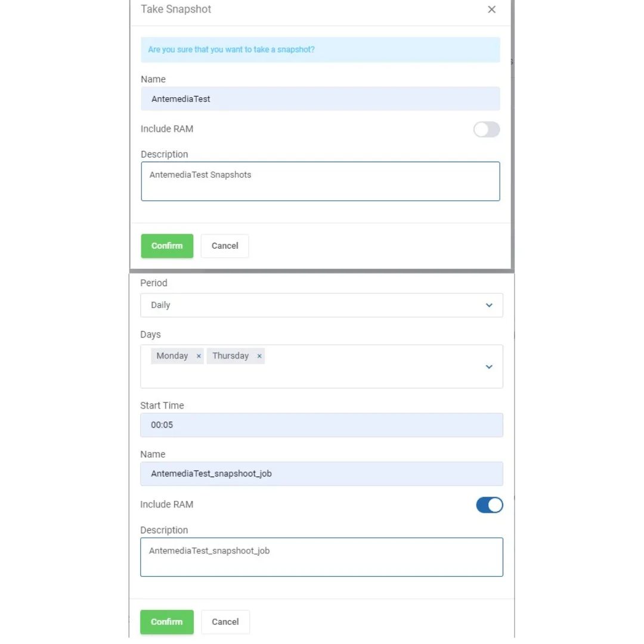
Task: Close the Take Snapshot dialog
Action: pyautogui.click(x=491, y=10)
